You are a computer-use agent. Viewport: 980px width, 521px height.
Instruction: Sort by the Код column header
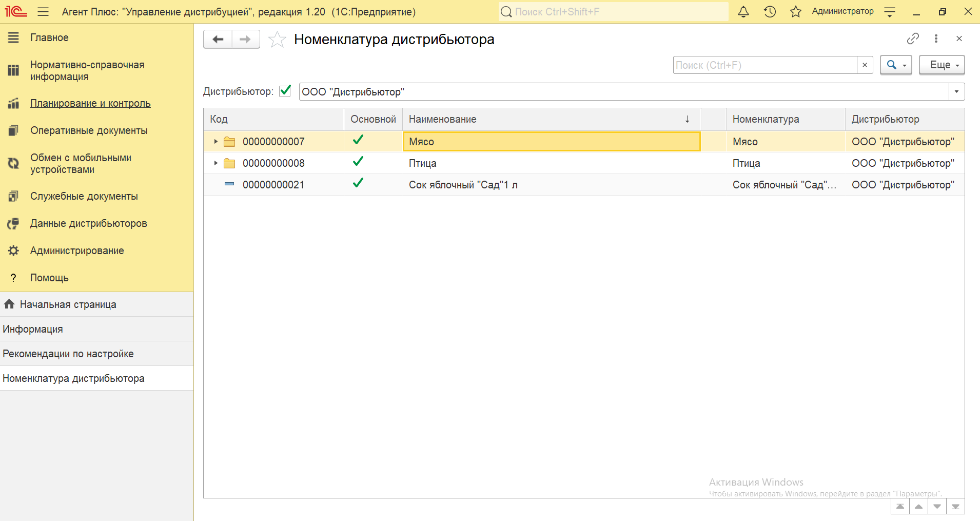[273, 119]
